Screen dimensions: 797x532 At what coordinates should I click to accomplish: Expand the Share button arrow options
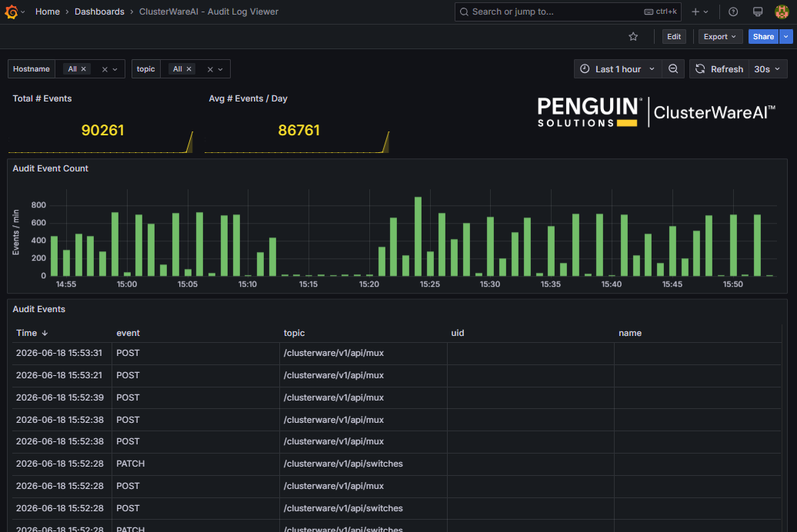785,37
